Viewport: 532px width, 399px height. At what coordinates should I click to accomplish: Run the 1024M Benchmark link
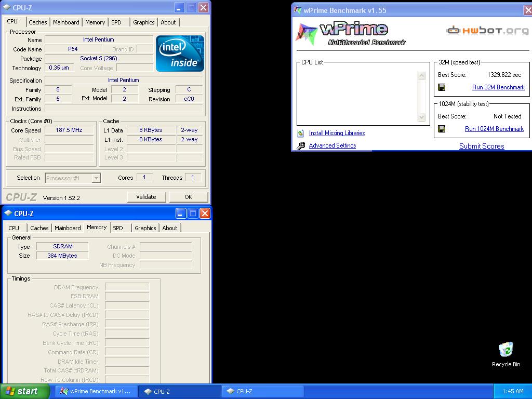coord(494,129)
